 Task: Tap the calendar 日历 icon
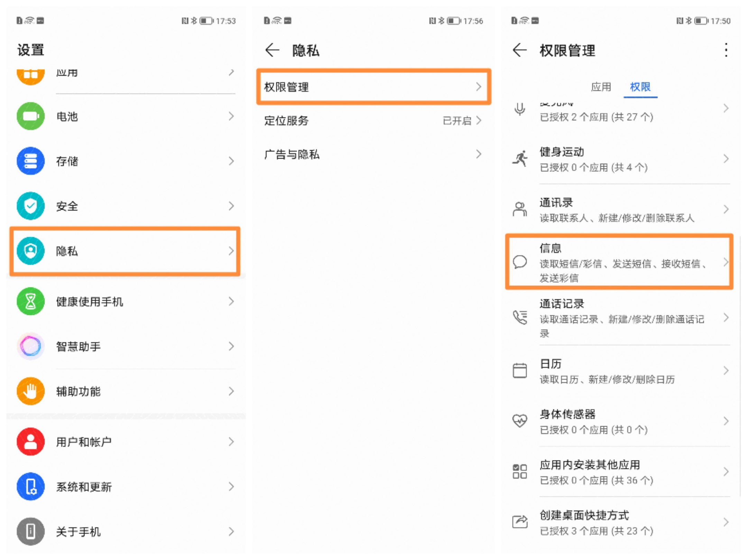click(x=519, y=371)
